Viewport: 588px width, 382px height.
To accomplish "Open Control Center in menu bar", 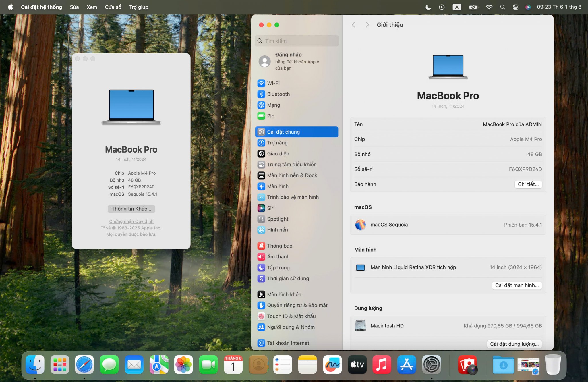I will [516, 7].
